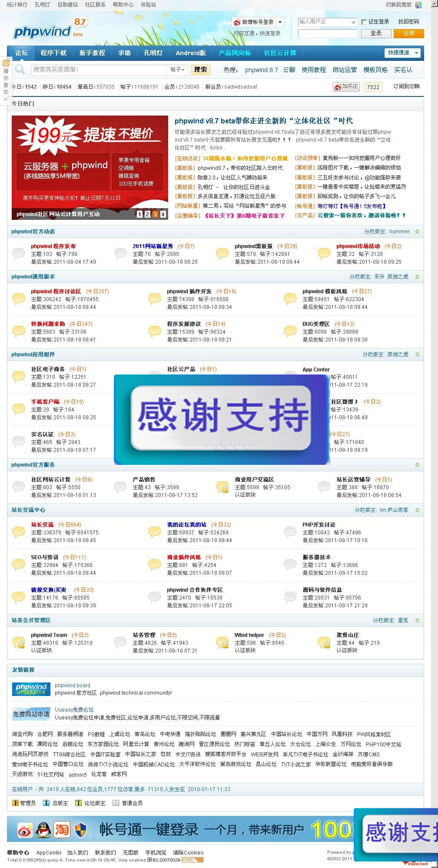
Task: Click the Weibo logo in 微博帐号登录
Action: 237,22
